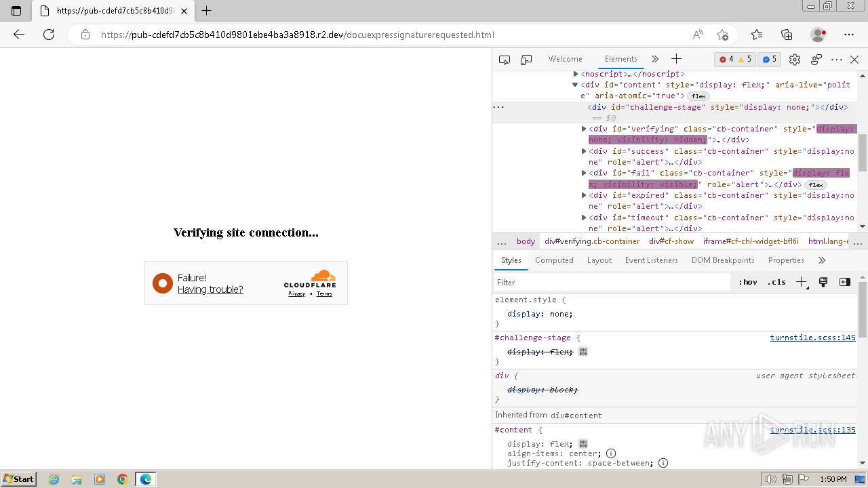Open flexbox editor for #challenge-stage
The width and height of the screenshot is (868, 488).
583,352
